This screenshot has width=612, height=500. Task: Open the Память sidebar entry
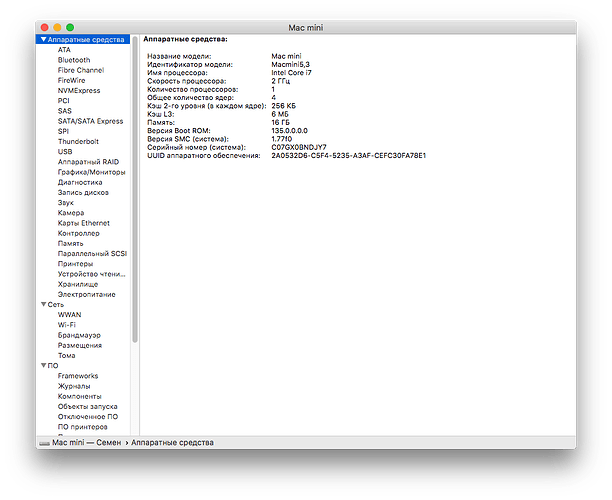[x=70, y=243]
